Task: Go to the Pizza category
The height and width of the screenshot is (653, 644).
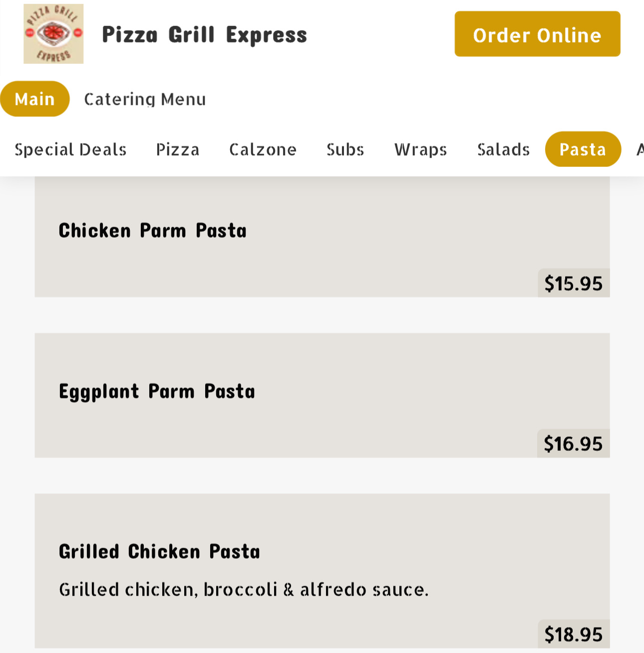Action: pyautogui.click(x=178, y=149)
